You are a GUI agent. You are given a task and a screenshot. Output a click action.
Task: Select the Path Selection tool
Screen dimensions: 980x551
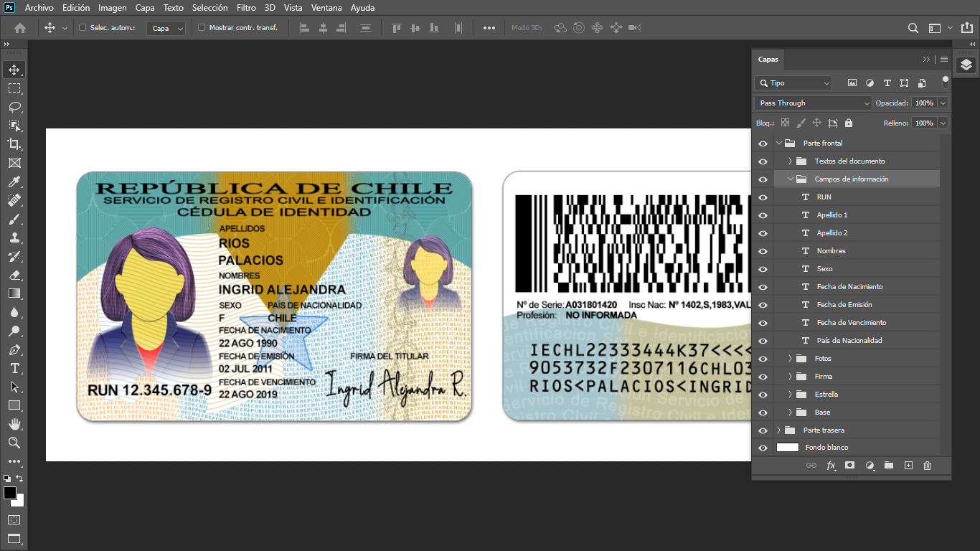(14, 387)
